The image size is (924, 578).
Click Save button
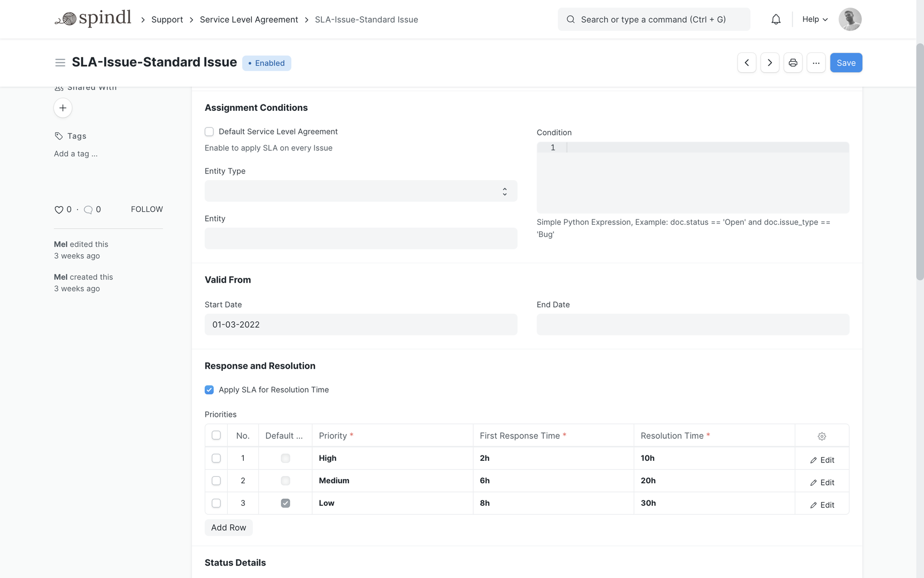pos(846,63)
